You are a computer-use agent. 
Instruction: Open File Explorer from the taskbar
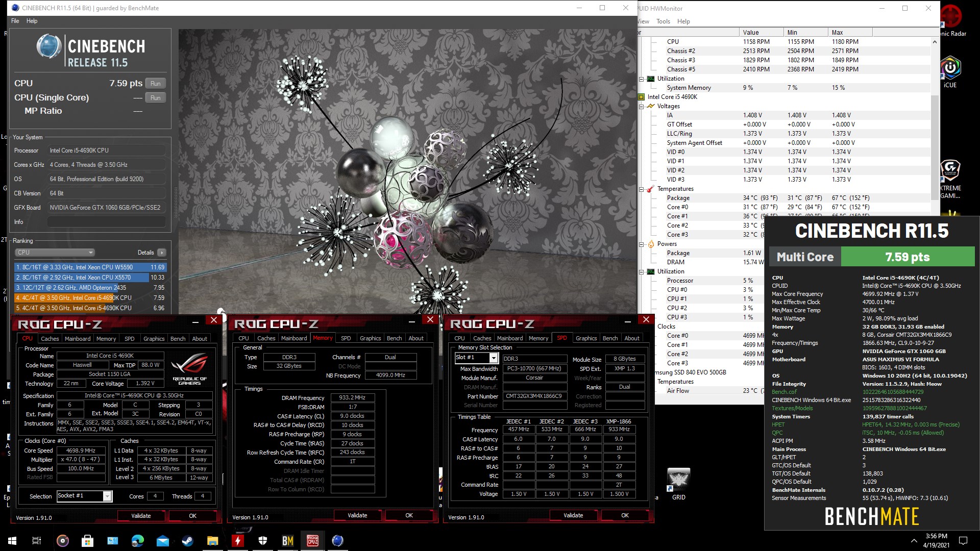point(213,541)
